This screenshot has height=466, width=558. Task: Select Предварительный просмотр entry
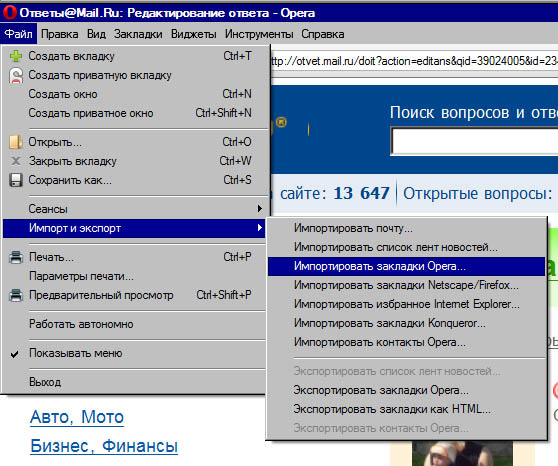134,295
